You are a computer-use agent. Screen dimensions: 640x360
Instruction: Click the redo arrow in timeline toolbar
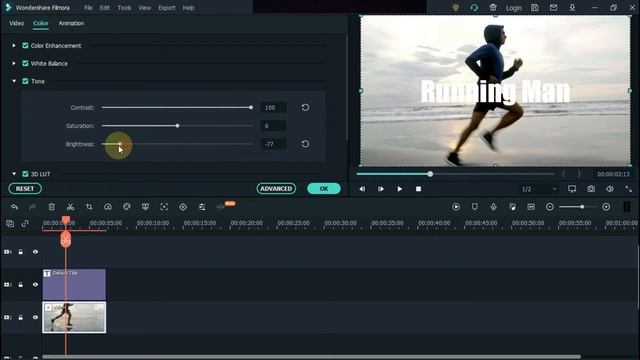click(33, 207)
